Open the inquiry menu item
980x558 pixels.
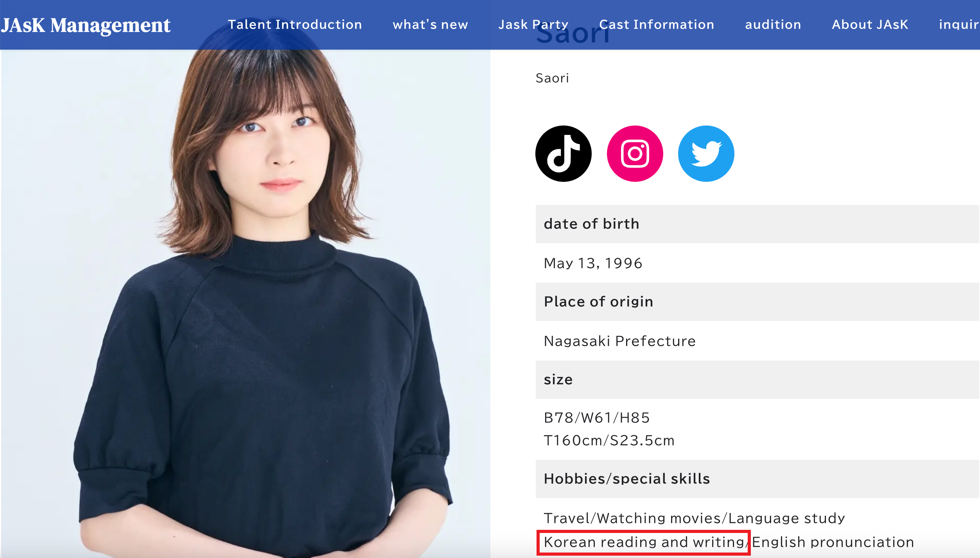(958, 25)
